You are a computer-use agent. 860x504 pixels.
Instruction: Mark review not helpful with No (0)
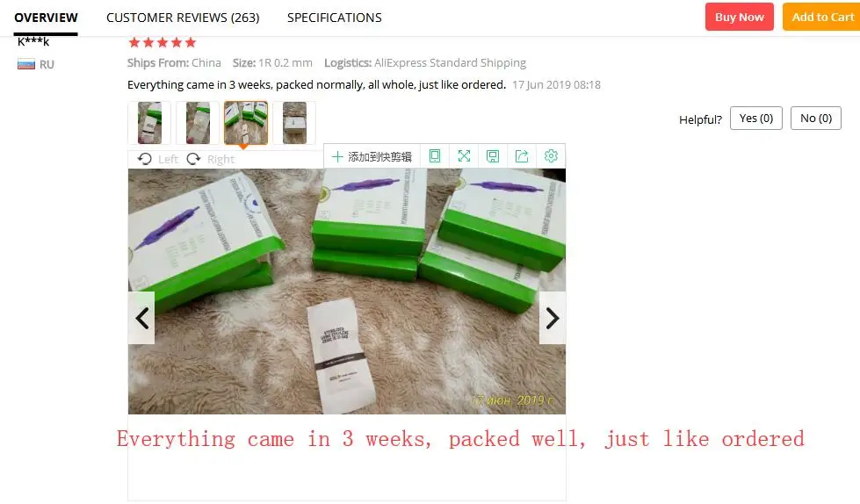(815, 119)
